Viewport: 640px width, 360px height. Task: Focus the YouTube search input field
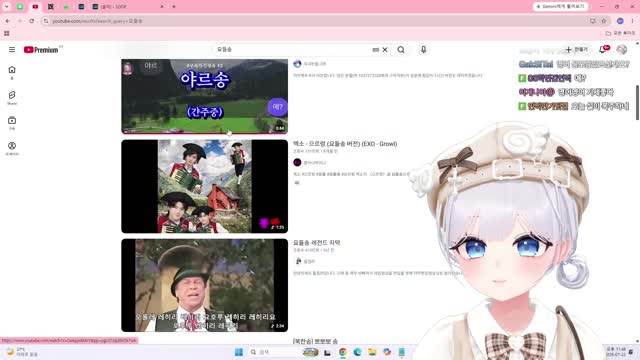click(x=292, y=50)
